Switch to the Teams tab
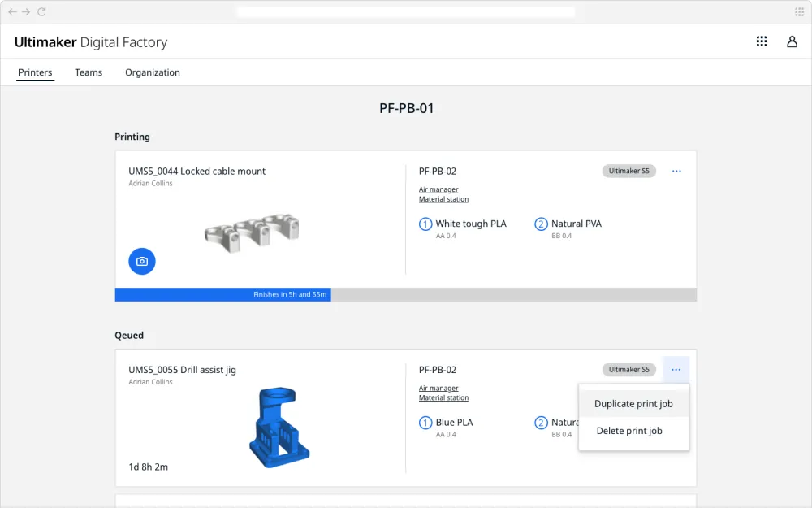Image resolution: width=812 pixels, height=508 pixels. pyautogui.click(x=89, y=72)
